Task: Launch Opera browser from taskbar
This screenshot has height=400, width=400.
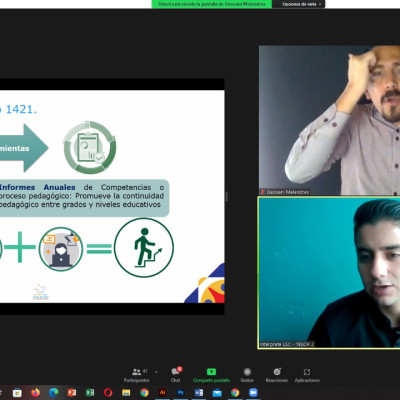Action: (108, 393)
